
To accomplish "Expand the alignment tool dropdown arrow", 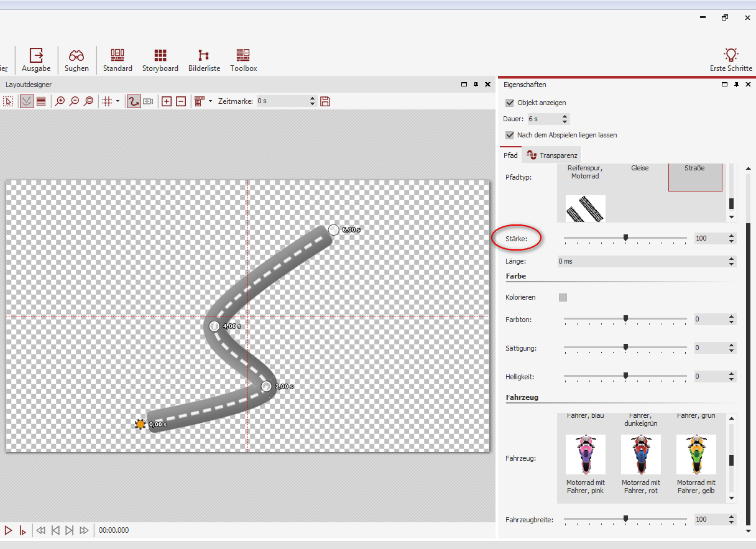I will [210, 101].
